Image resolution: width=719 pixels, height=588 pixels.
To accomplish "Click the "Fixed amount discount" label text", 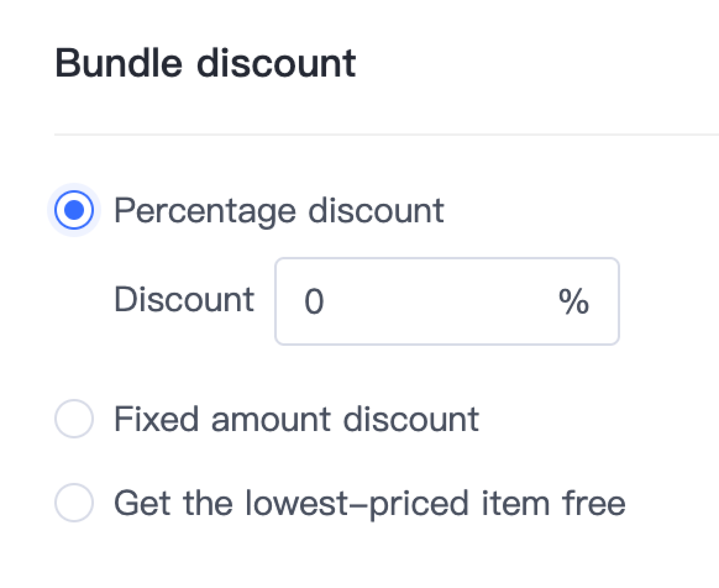I will [297, 419].
